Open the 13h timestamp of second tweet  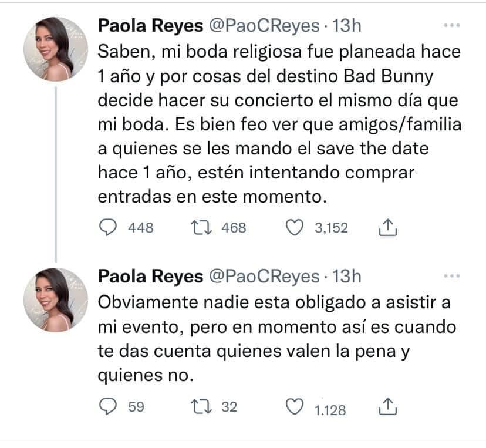point(347,276)
